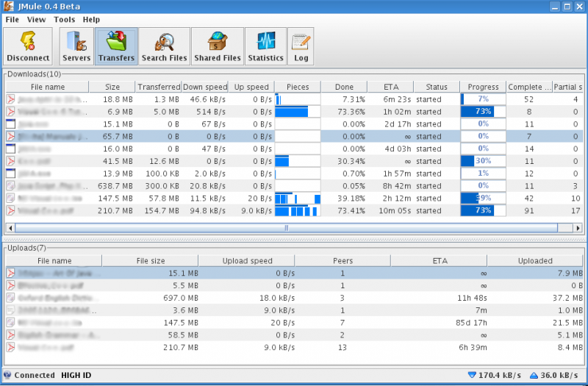Open the Search Files panel
This screenshot has width=588, height=386.
(x=164, y=46)
